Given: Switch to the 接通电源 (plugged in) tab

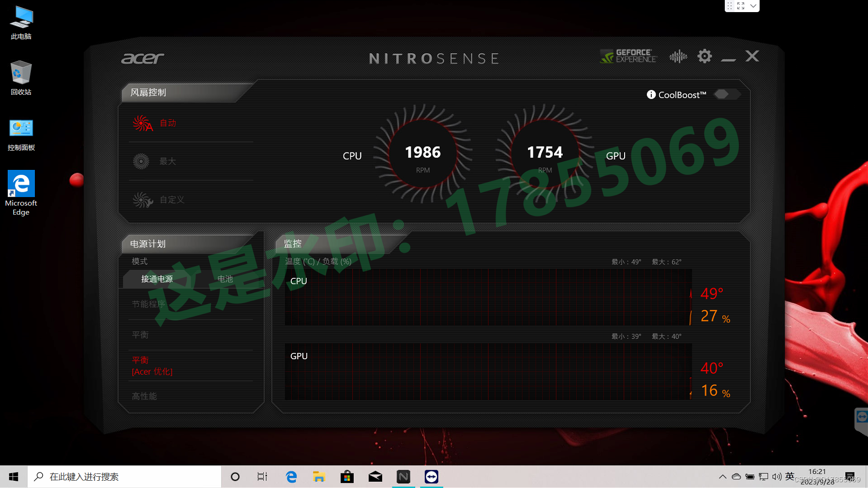Looking at the screenshot, I should pyautogui.click(x=157, y=279).
